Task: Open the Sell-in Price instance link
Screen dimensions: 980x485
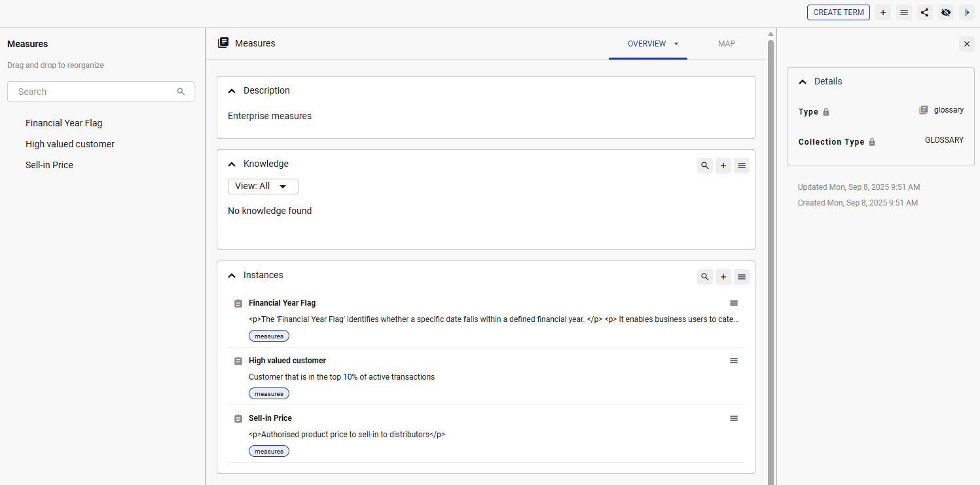Action: [x=270, y=418]
